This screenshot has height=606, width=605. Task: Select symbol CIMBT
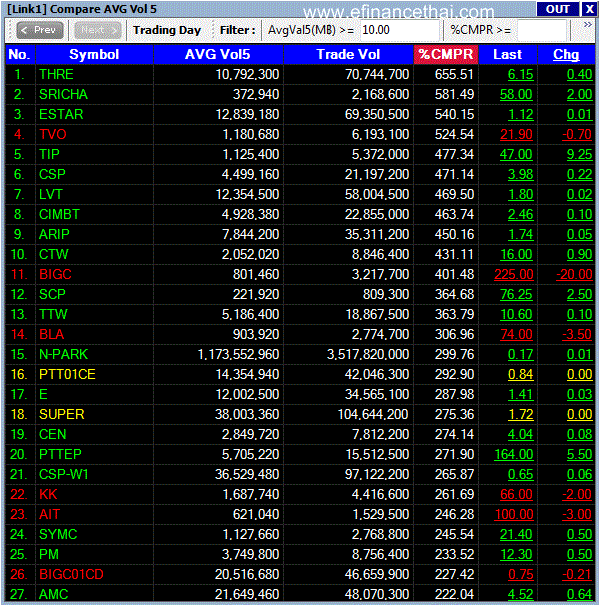tap(59, 214)
